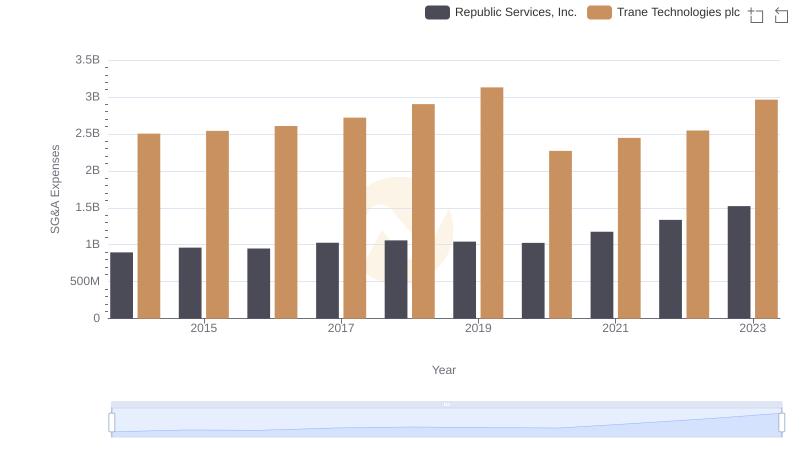Click the 2.5B y-axis label

(87, 134)
